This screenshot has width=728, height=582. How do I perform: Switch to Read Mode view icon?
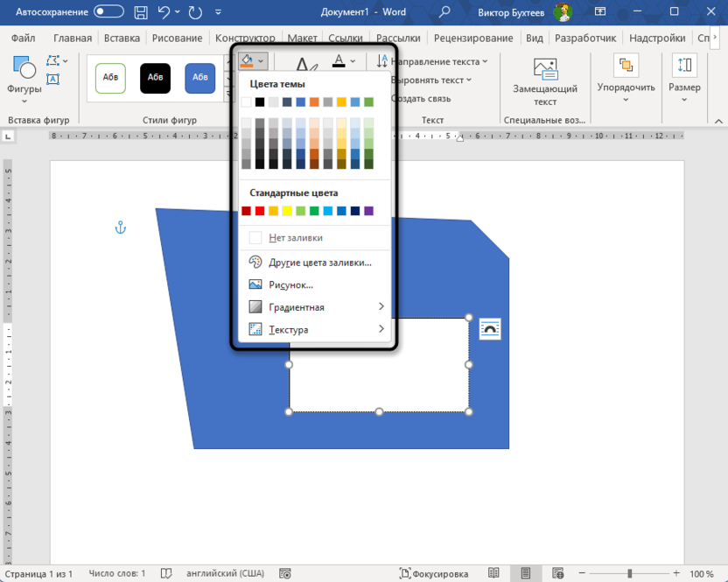494,574
